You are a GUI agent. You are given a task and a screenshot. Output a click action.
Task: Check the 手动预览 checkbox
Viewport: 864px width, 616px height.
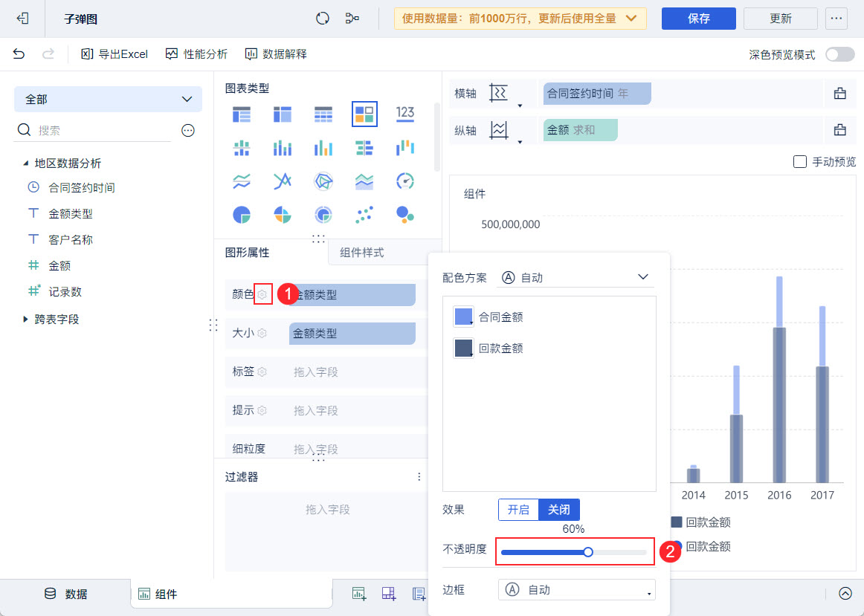click(x=799, y=162)
